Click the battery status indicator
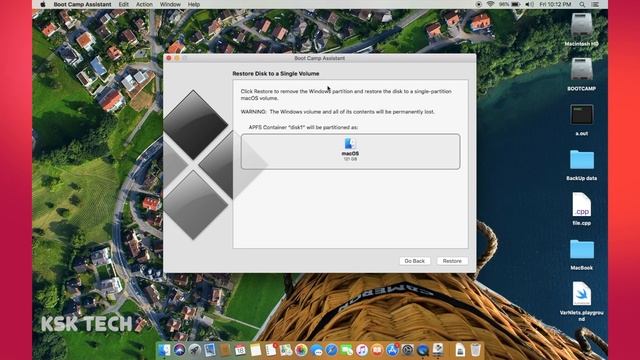Image resolution: width=640 pixels, height=360 pixels. [510, 4]
